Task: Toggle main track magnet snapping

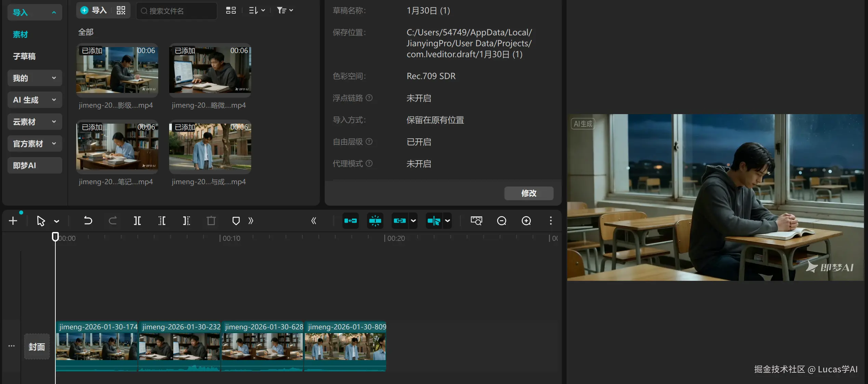Action: 351,221
